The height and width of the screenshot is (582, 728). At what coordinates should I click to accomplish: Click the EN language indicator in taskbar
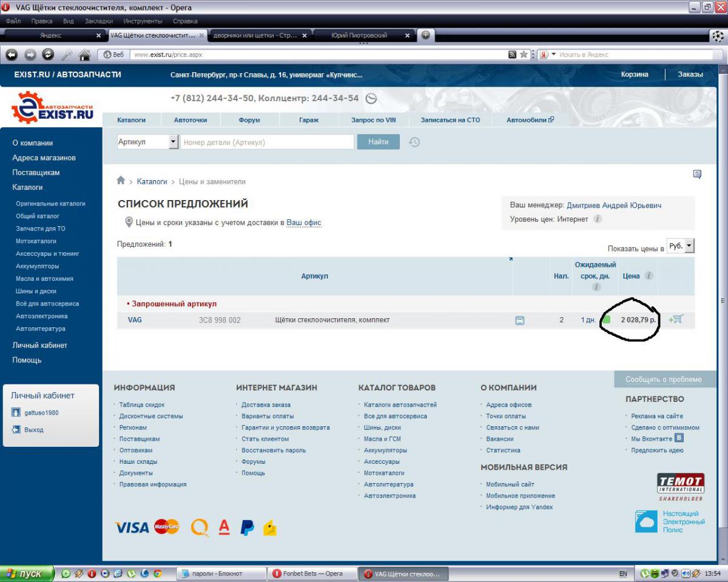(x=623, y=573)
